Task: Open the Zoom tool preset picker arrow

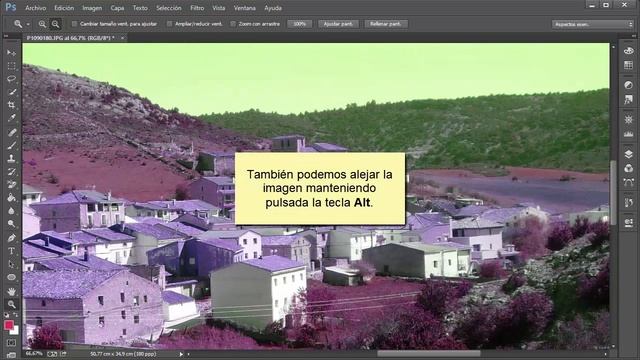Action: 28,24
